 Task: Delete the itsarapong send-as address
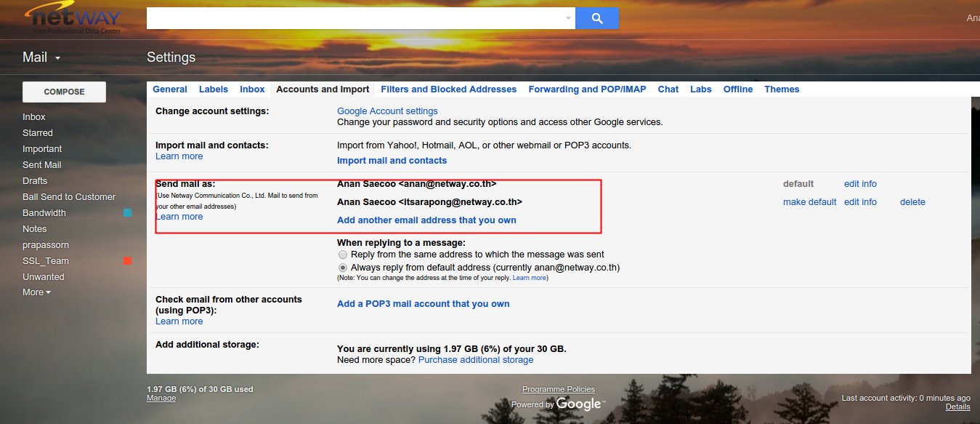(912, 202)
